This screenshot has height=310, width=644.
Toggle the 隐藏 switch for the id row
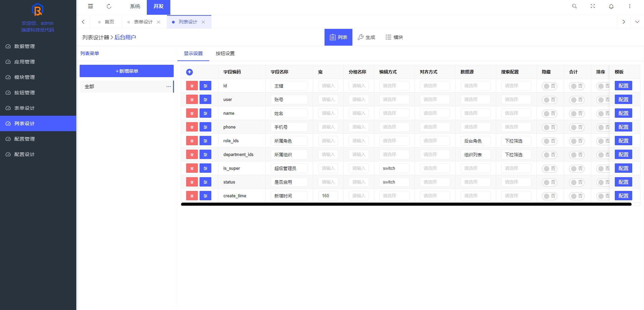549,86
